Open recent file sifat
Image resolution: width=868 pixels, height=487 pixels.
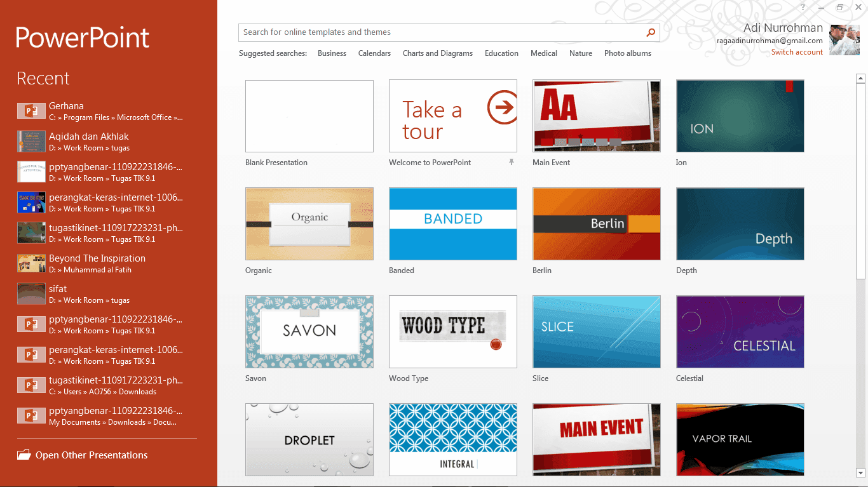(107, 294)
